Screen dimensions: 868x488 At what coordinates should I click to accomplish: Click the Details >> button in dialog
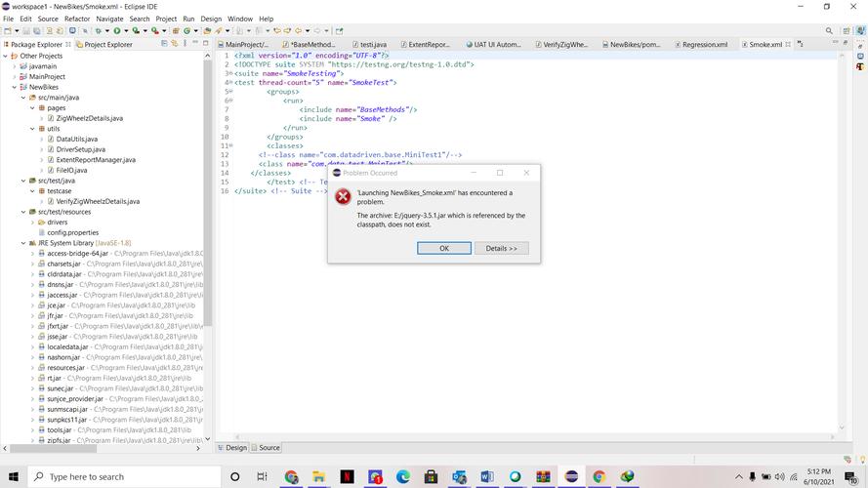click(x=501, y=248)
